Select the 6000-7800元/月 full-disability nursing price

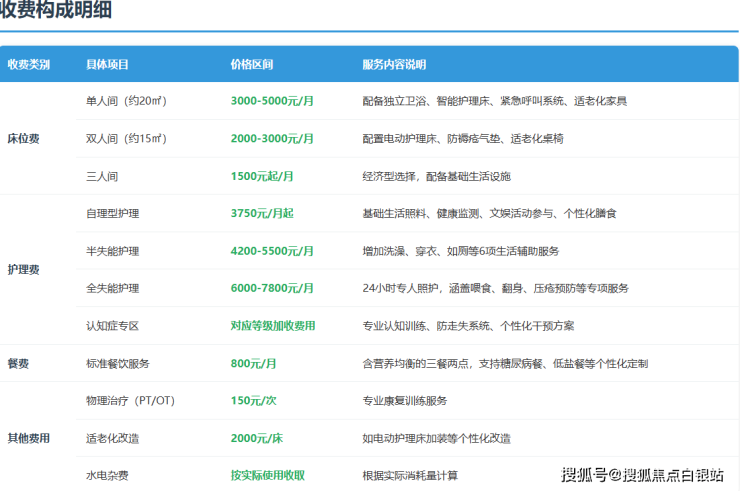(272, 288)
